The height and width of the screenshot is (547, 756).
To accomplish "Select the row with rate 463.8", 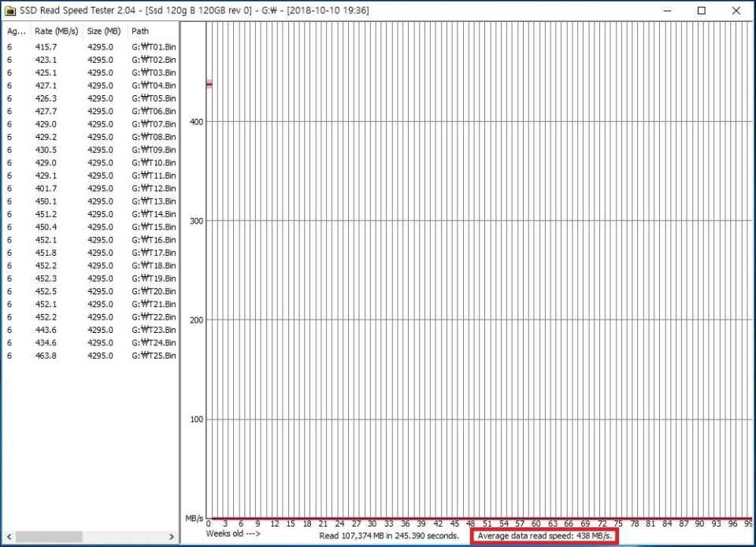I will (x=91, y=356).
